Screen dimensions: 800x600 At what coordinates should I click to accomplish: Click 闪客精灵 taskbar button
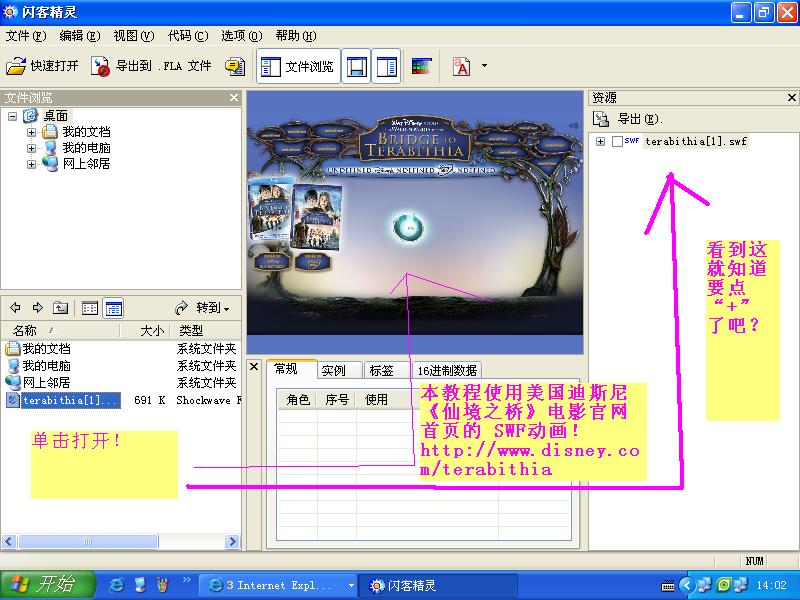coord(438,585)
